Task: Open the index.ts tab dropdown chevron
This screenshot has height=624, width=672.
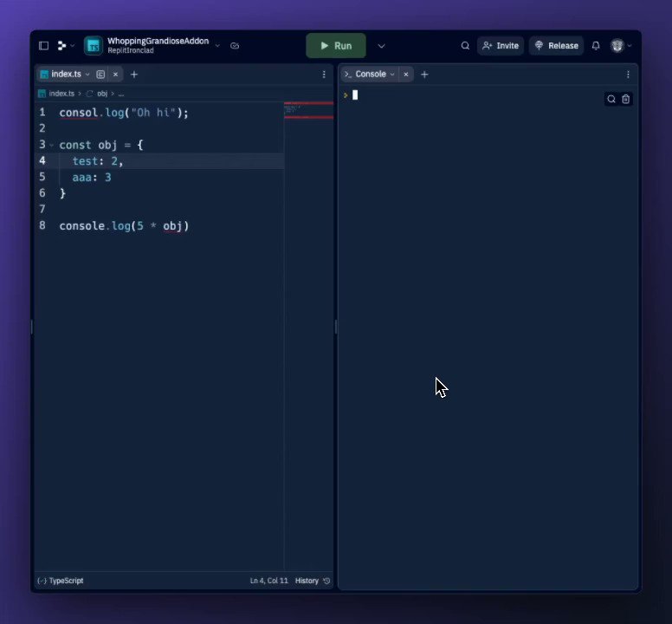Action: pyautogui.click(x=87, y=75)
